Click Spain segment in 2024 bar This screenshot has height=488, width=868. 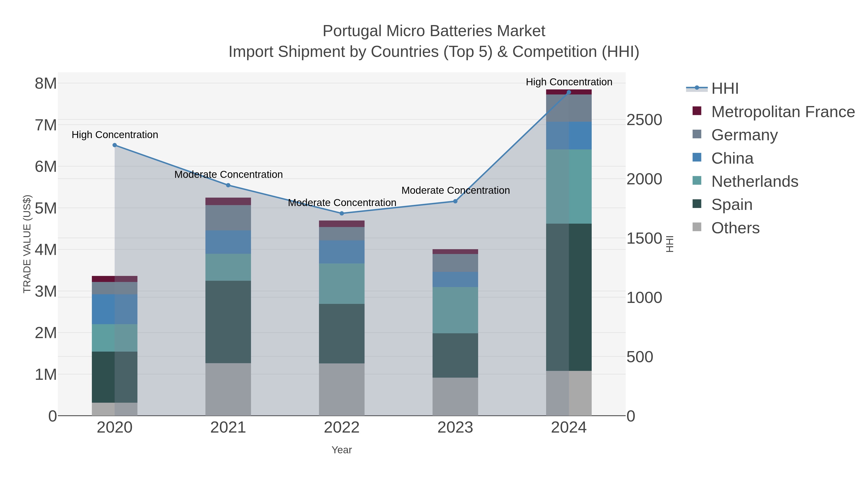[x=569, y=297]
